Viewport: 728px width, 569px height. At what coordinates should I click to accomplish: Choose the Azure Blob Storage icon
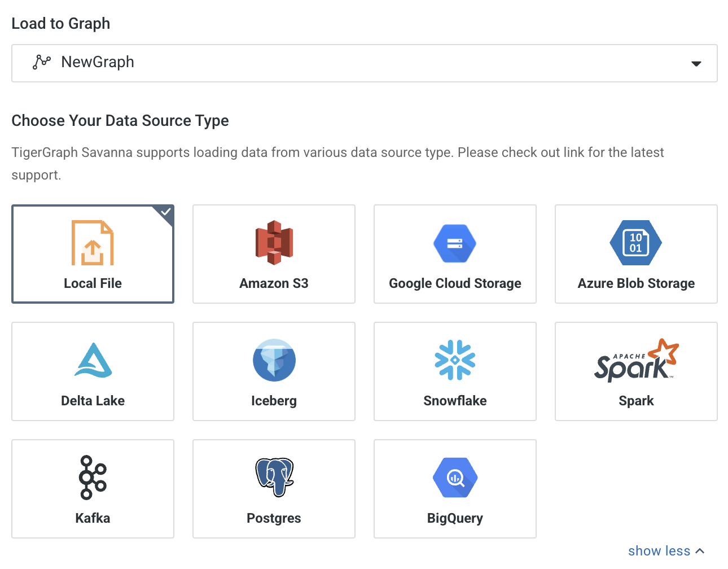tap(636, 243)
